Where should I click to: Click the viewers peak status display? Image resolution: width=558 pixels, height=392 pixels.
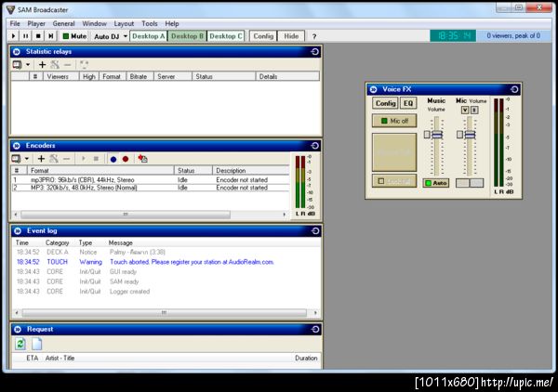[513, 36]
